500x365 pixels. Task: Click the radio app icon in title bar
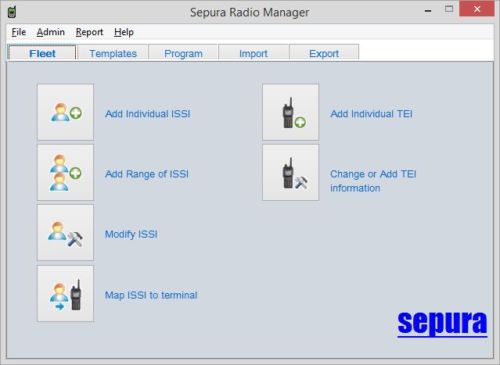(x=12, y=12)
